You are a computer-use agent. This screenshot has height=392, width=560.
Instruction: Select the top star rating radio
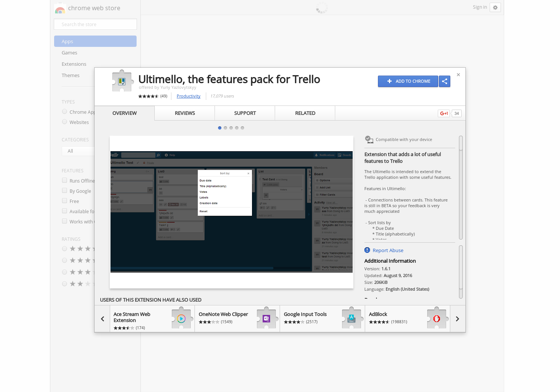[65, 249]
